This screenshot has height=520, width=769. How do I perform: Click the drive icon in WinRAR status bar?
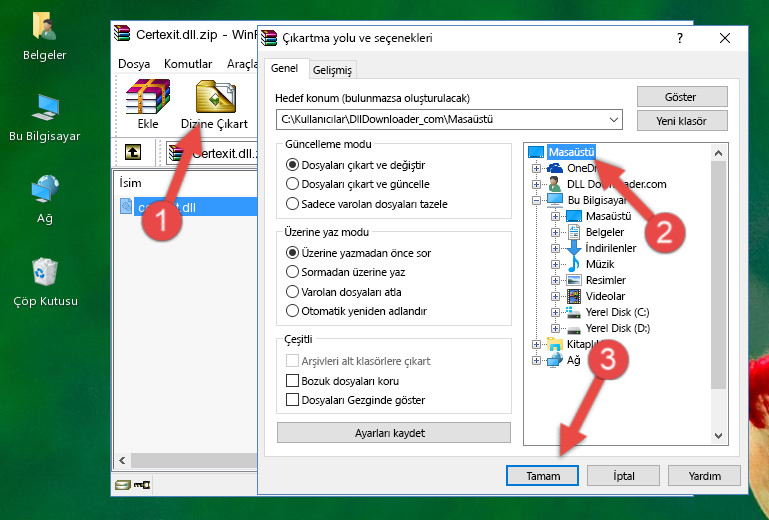pos(123,485)
